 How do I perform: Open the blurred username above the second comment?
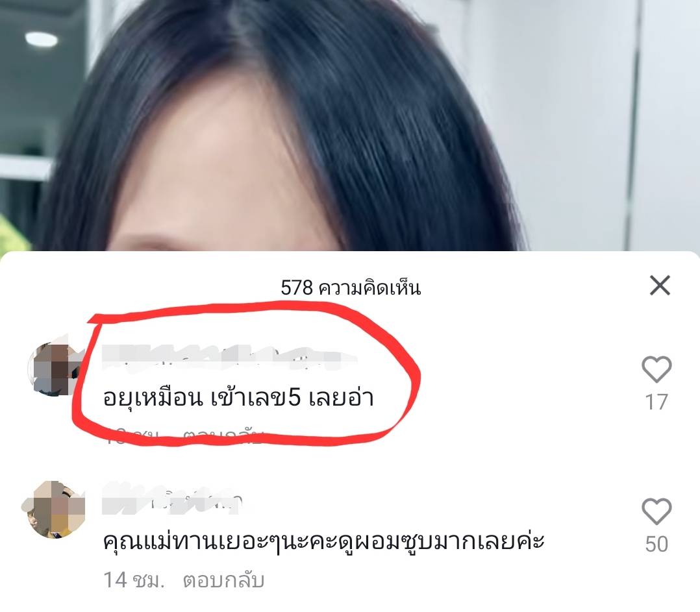tap(172, 499)
